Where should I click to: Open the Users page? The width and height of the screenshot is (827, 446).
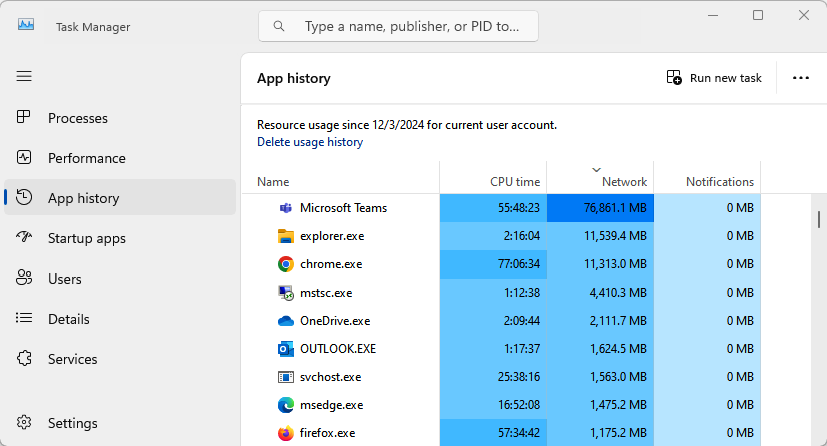[120, 278]
